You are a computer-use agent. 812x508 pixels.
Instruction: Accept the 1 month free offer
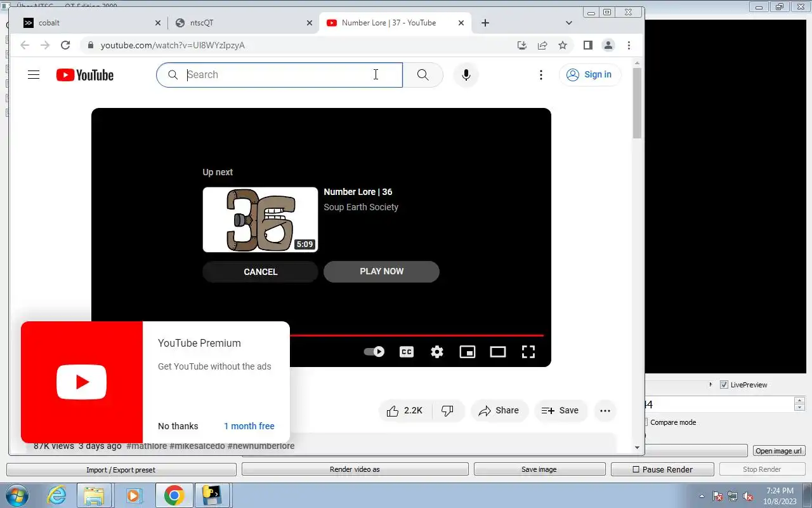pyautogui.click(x=249, y=426)
